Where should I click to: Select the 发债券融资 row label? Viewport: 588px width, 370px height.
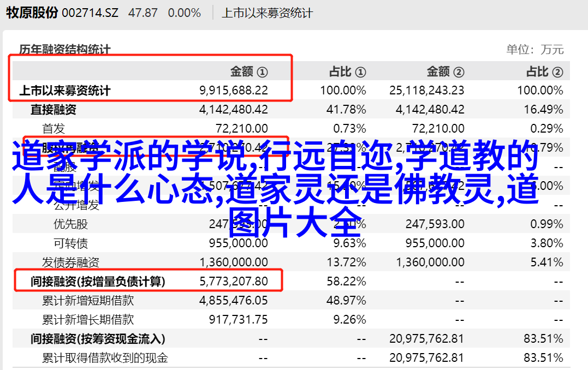point(70,262)
